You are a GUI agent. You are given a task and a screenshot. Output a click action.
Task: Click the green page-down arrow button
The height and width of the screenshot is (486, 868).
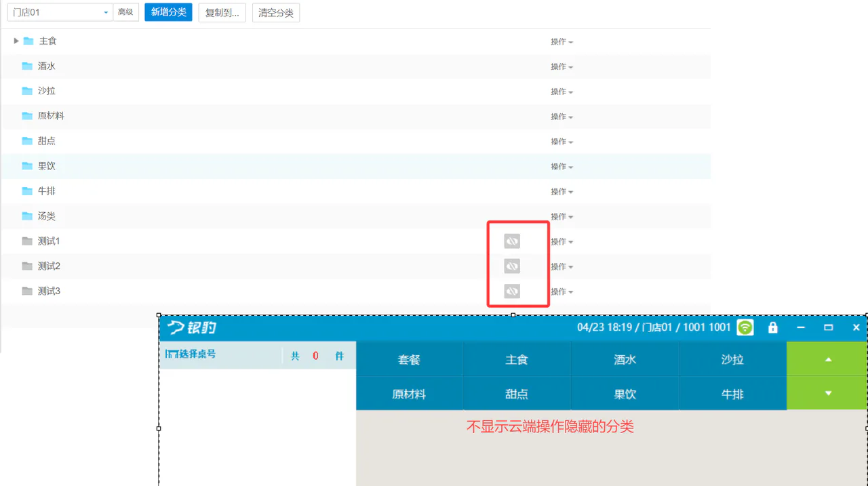click(827, 394)
